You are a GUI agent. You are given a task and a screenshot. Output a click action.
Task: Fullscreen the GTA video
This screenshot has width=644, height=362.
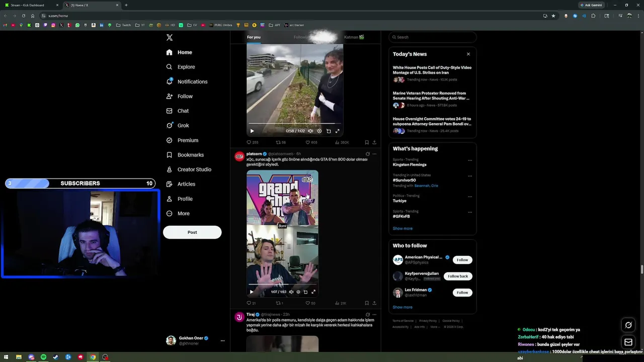click(313, 292)
